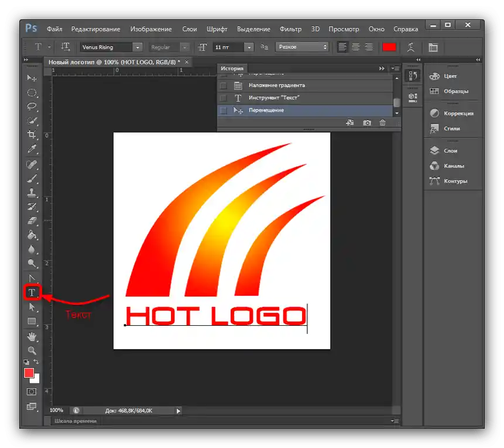
Task: Select the Move tool
Action: (x=32, y=78)
